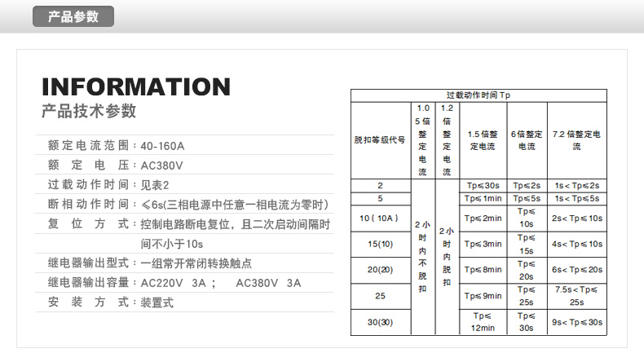Click the 4s<Tp≤10s cell
Image resolution: width=644 pixels, height=362 pixels.
[577, 244]
